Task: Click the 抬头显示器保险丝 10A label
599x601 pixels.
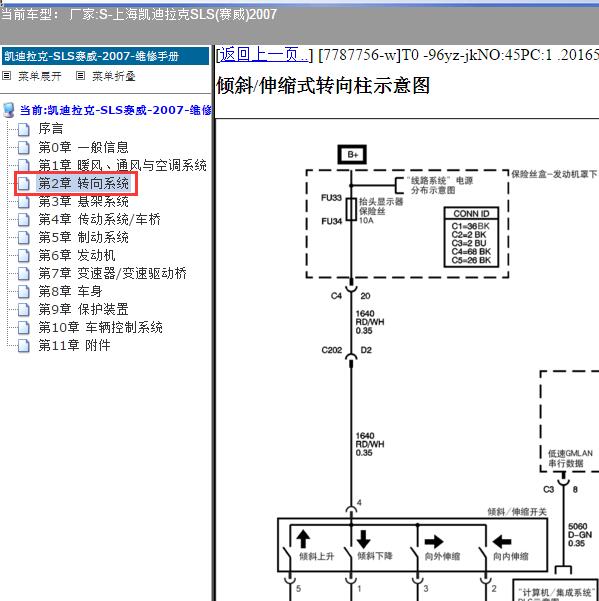Action: pyautogui.click(x=381, y=211)
